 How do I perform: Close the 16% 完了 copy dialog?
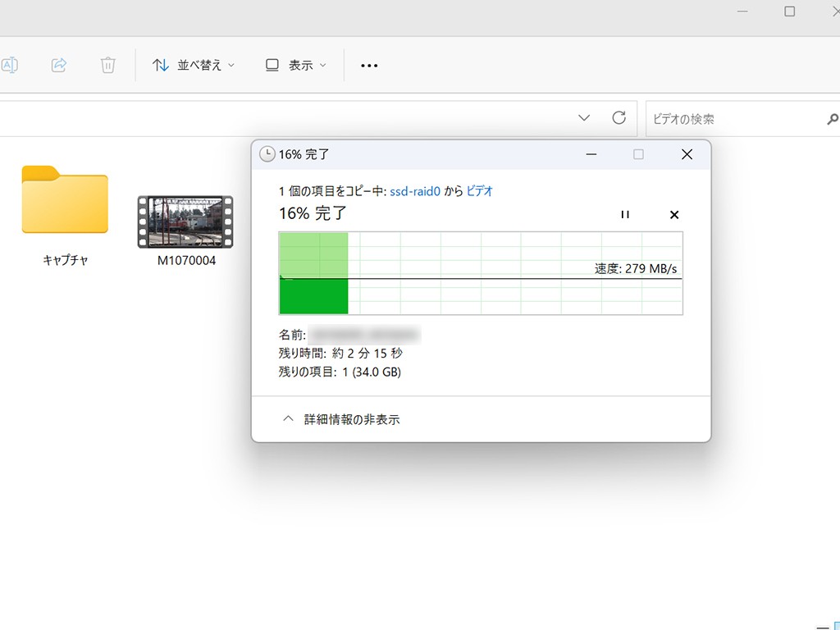click(x=687, y=154)
